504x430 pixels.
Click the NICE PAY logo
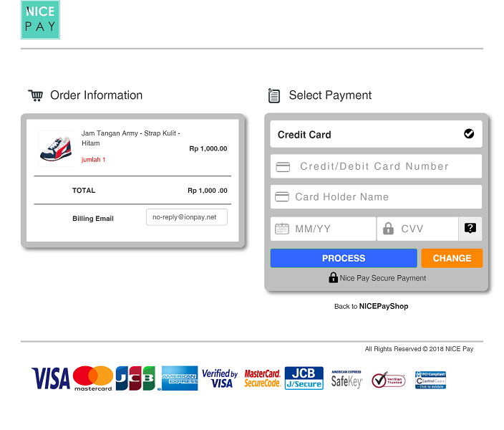click(x=40, y=19)
